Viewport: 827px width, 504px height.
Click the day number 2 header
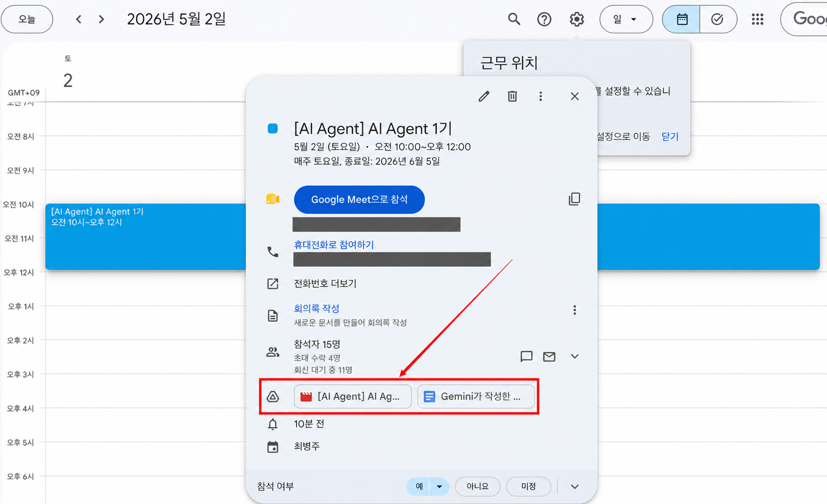tap(68, 80)
